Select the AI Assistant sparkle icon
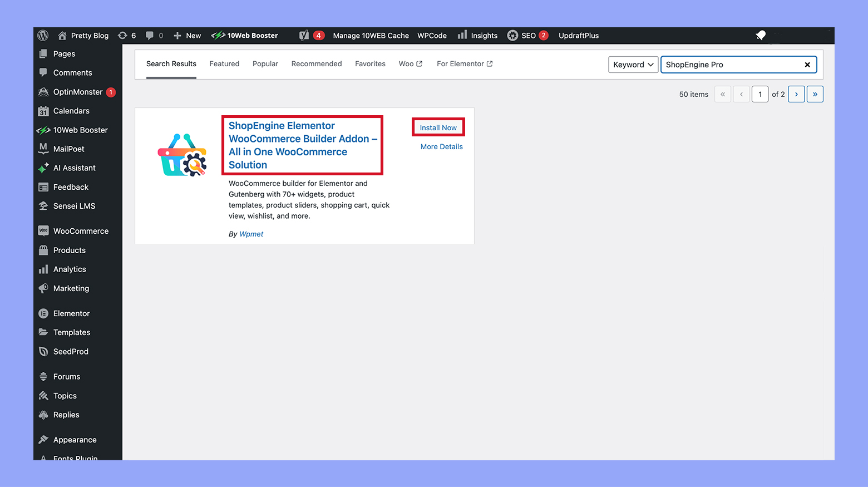The image size is (868, 487). [x=43, y=168]
